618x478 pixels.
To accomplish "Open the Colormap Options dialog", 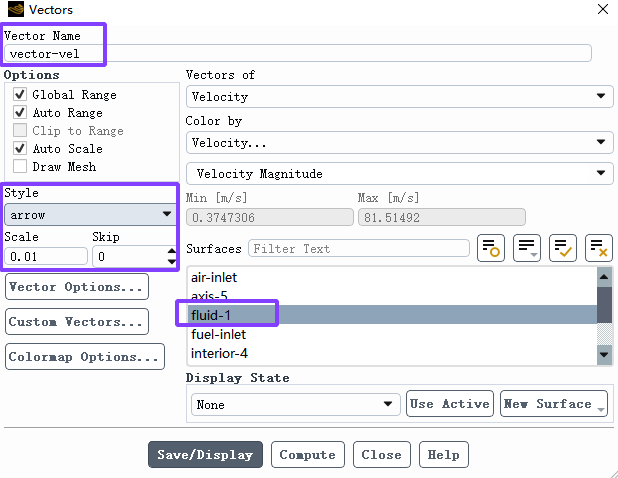I will [x=85, y=357].
